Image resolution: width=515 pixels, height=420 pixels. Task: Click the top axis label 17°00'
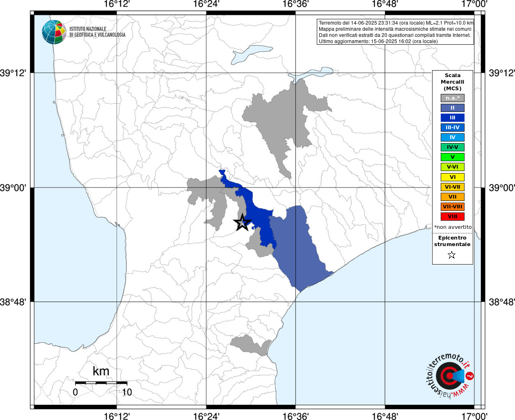click(474, 4)
